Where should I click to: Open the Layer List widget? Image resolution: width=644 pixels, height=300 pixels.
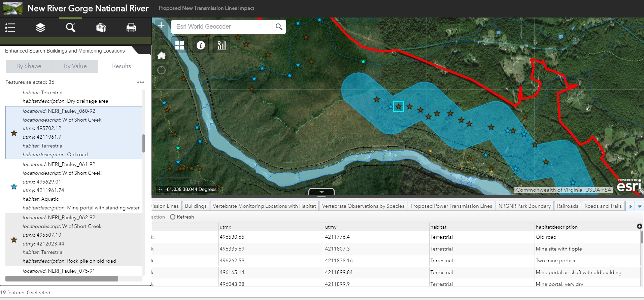pos(40,28)
